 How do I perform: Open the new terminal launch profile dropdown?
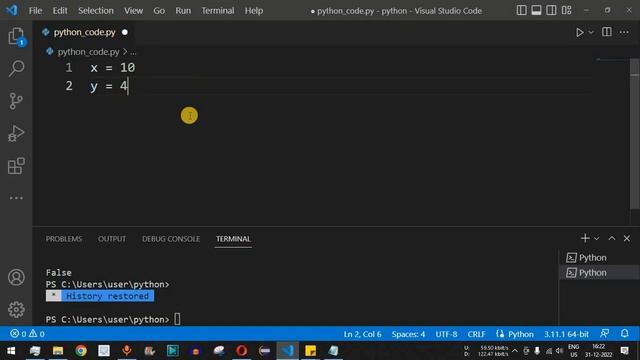click(x=596, y=238)
